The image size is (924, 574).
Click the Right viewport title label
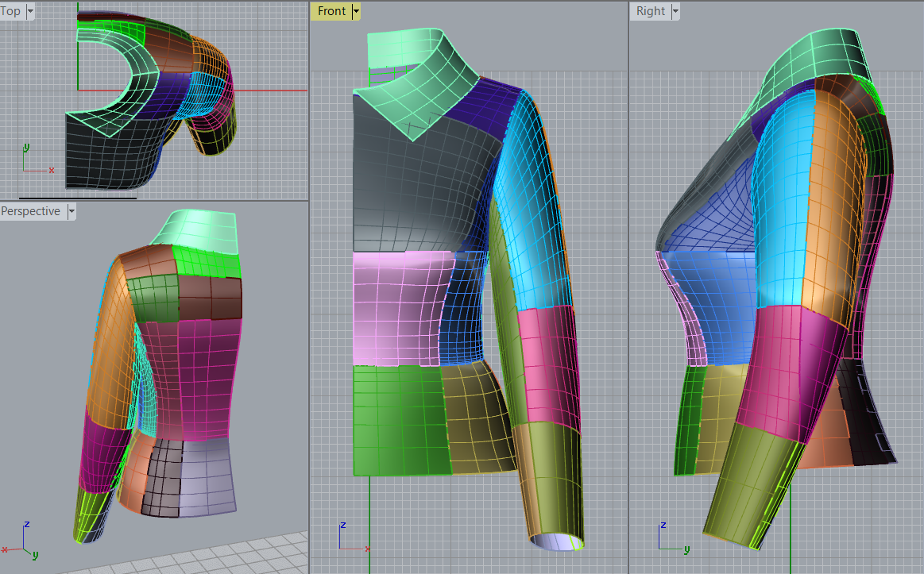coord(650,11)
